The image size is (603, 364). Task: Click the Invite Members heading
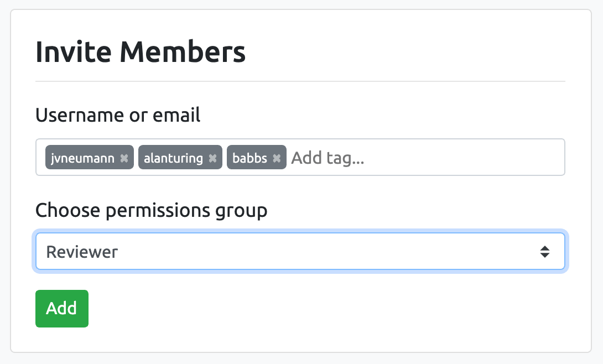point(141,51)
